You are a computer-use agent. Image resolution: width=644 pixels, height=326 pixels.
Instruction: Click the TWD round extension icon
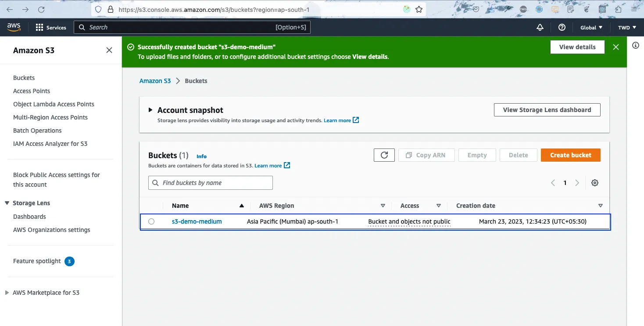tap(523, 9)
